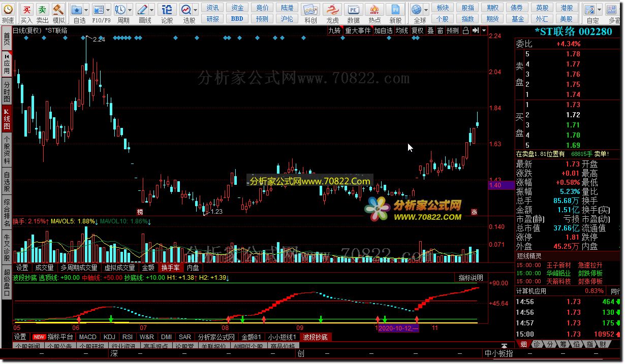Image resolution: width=625 pixels, height=364 pixels.
Task: Open the 模拟 simulated trading gavel icon
Action: click(58, 9)
